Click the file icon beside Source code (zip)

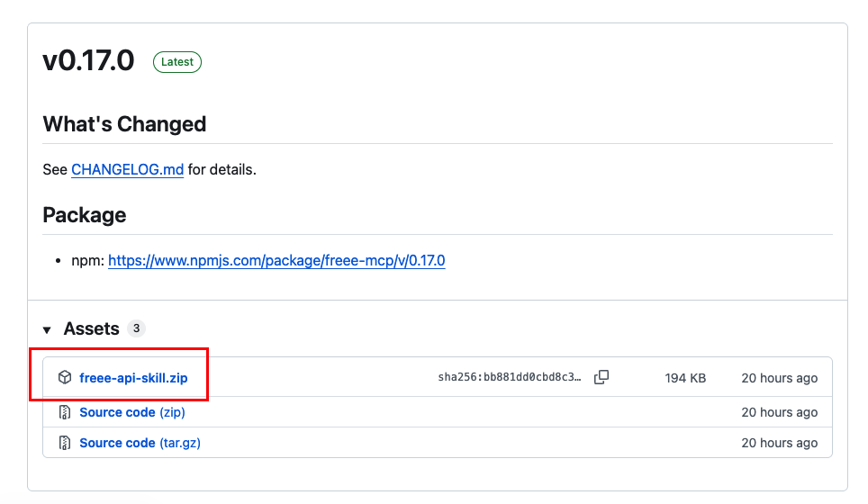65,412
